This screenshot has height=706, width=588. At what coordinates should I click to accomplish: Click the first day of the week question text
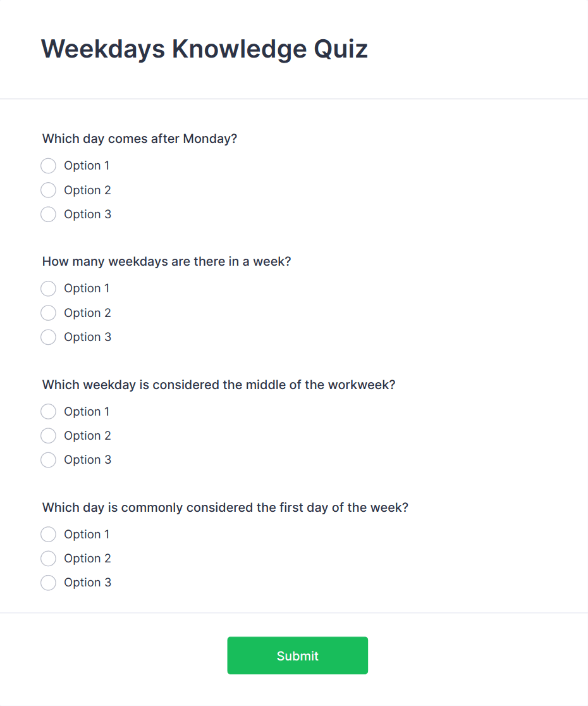tap(225, 507)
